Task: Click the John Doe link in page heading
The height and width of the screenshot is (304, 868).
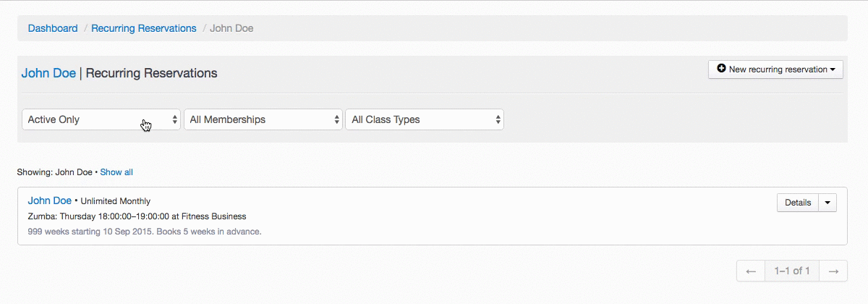Action: [x=48, y=73]
